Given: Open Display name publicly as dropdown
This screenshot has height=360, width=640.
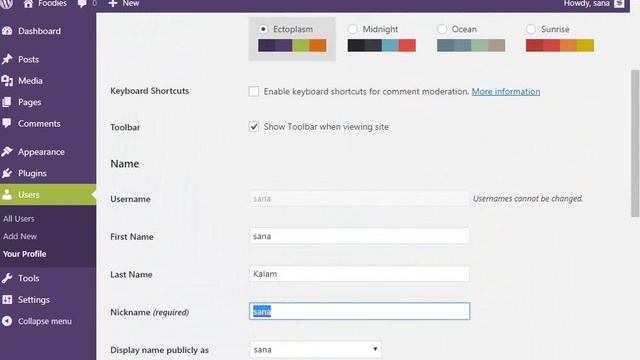Looking at the screenshot, I should [315, 350].
